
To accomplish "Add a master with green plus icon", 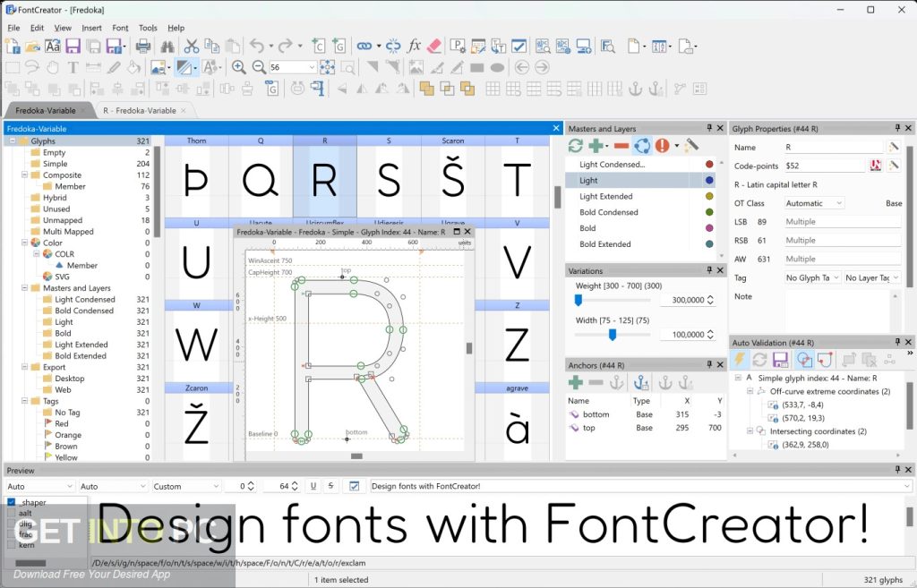I will 596,146.
